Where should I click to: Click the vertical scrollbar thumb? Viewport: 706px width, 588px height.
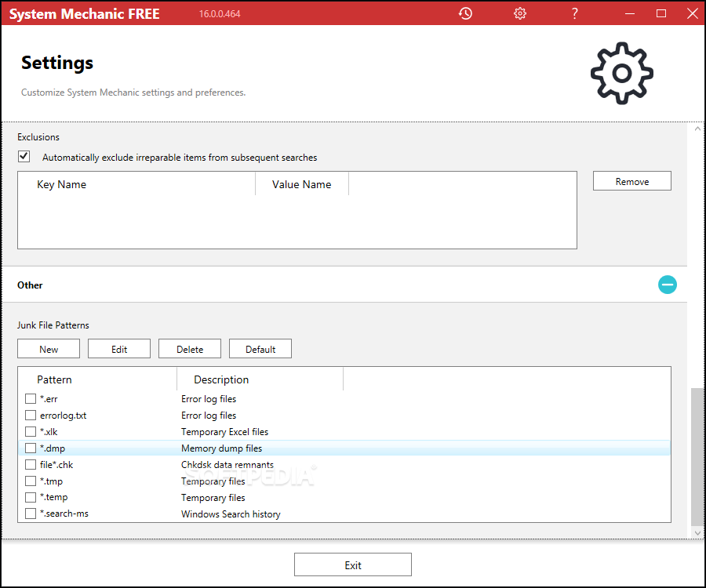pos(697,456)
